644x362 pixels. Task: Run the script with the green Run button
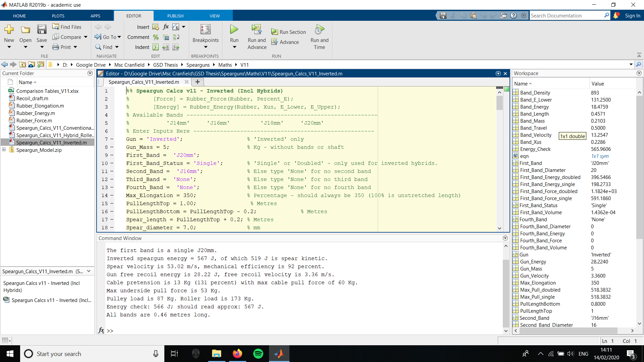tap(234, 30)
